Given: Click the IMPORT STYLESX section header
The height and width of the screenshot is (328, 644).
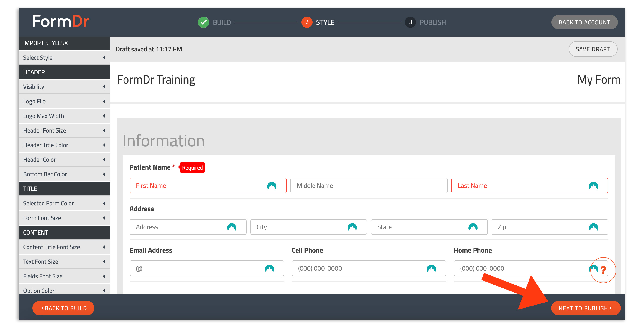Looking at the screenshot, I should pyautogui.click(x=64, y=43).
